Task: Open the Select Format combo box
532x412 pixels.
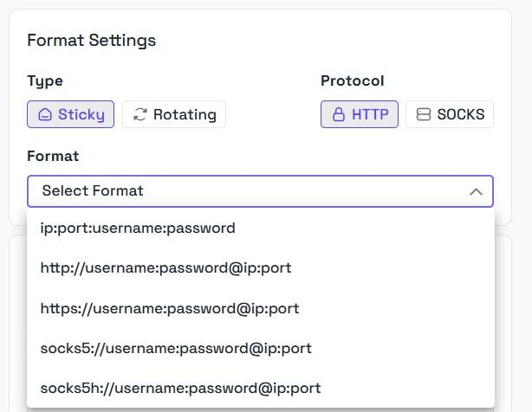Action: pyautogui.click(x=260, y=191)
